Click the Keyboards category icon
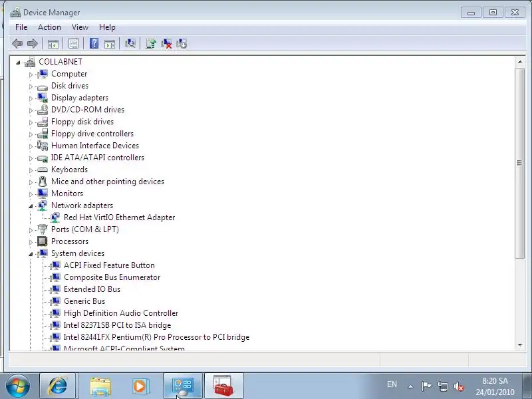 click(x=43, y=170)
